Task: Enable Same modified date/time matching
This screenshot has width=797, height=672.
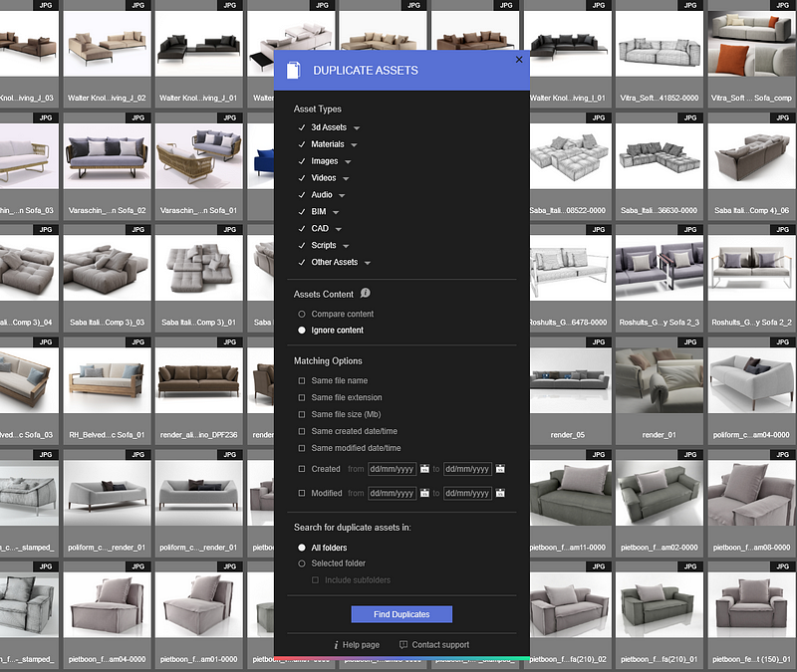Action: tap(302, 448)
